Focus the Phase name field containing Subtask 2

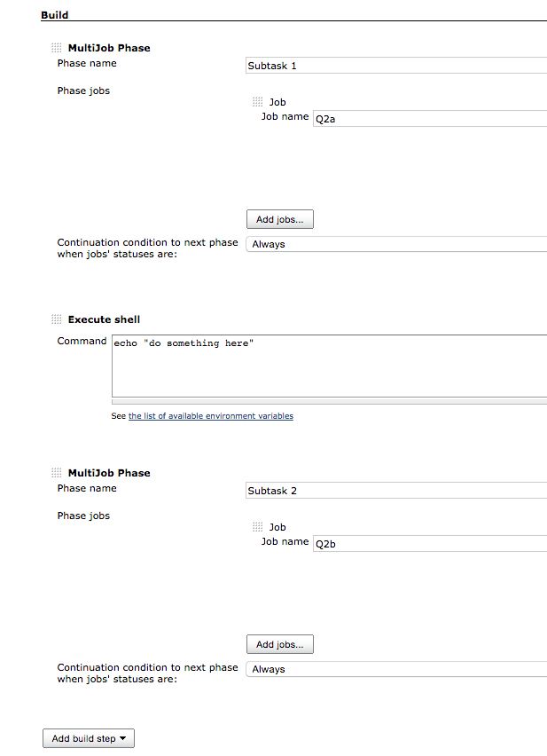tap(395, 491)
